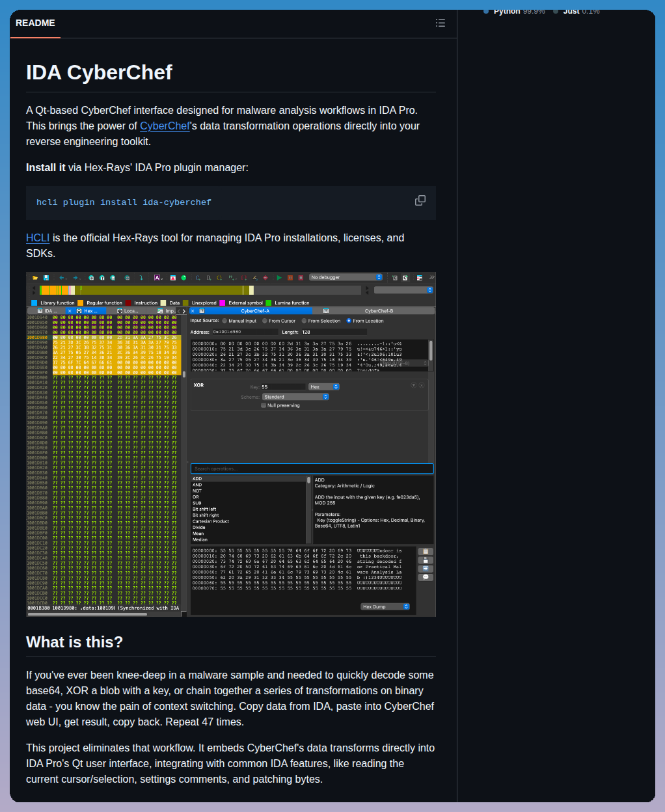
Task: Click the remove icon on the XOR operation
Action: pos(422,385)
